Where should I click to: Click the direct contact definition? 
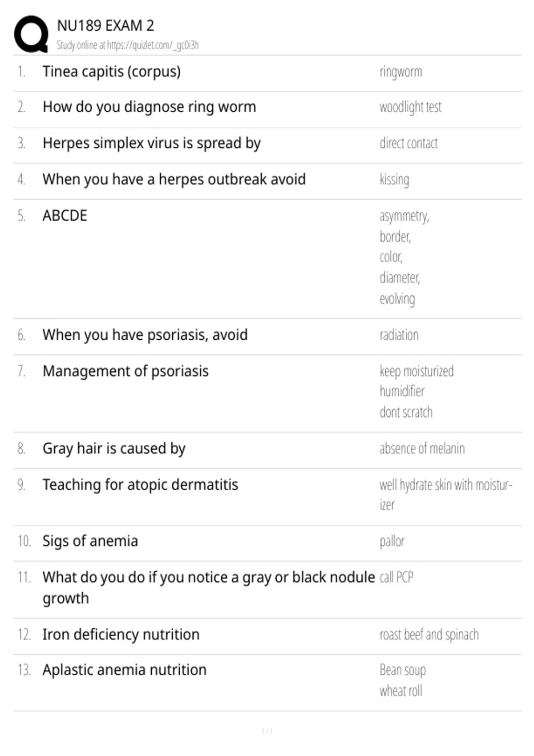[409, 143]
